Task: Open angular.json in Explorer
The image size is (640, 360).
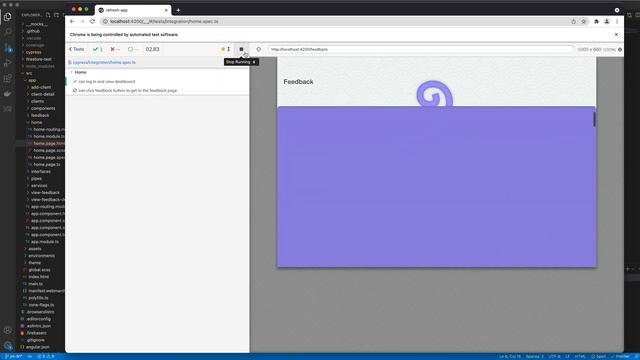Action: tap(38, 347)
